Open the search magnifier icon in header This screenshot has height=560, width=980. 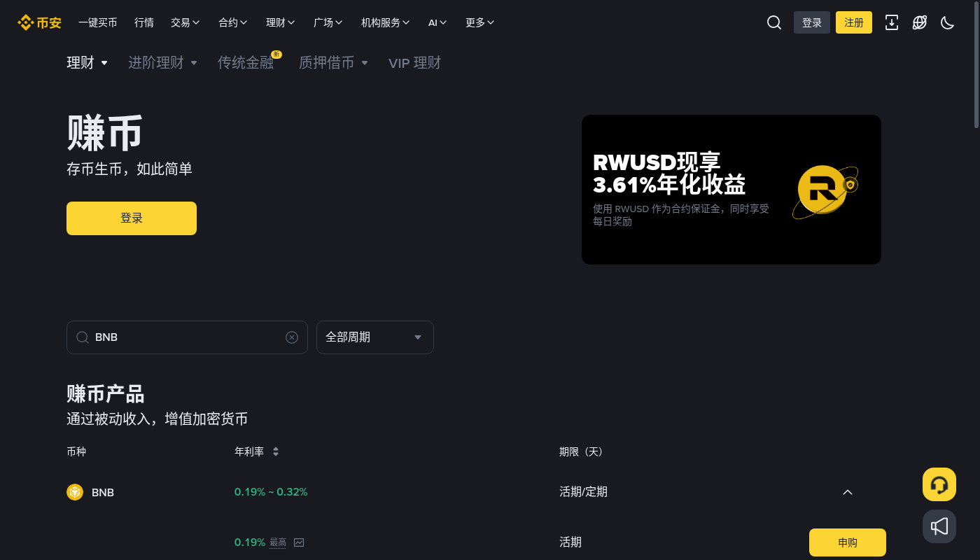click(x=774, y=22)
